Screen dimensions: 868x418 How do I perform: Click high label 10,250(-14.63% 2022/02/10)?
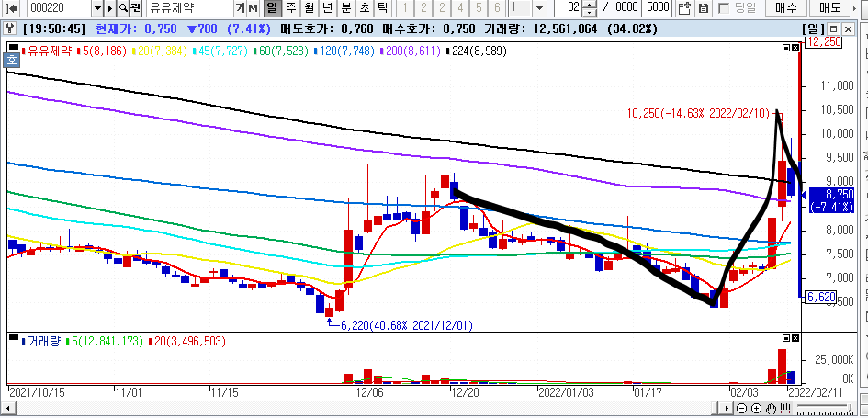699,114
